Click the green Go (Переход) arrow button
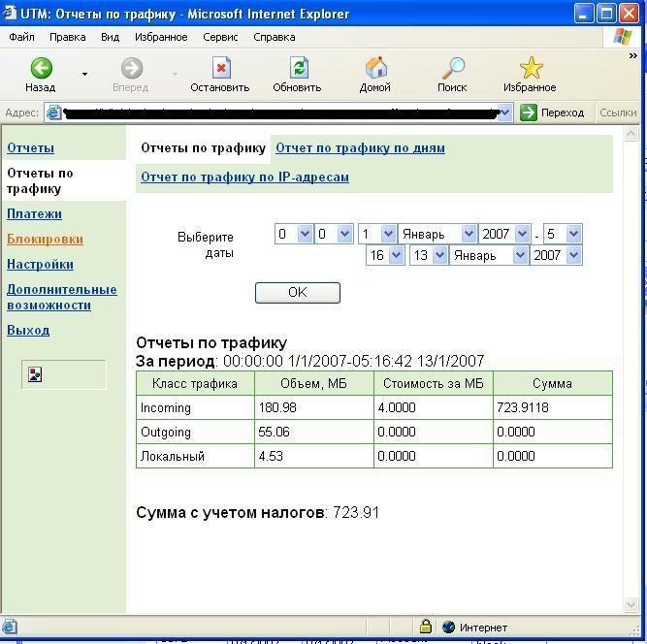Image resolution: width=647 pixels, height=644 pixels. click(x=529, y=113)
